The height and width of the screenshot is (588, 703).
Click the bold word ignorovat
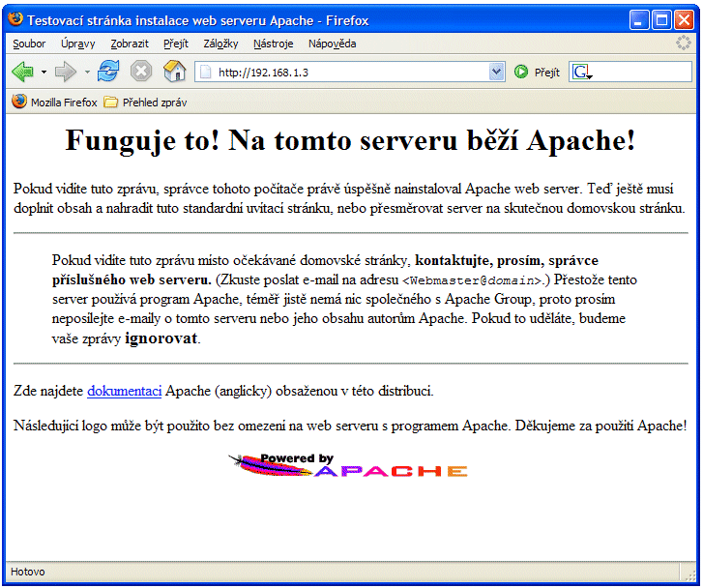tap(161, 338)
